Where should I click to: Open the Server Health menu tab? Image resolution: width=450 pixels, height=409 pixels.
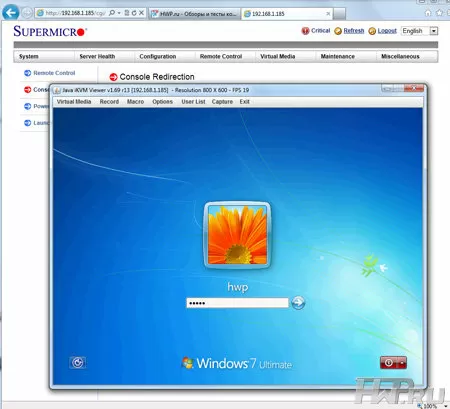tap(97, 56)
